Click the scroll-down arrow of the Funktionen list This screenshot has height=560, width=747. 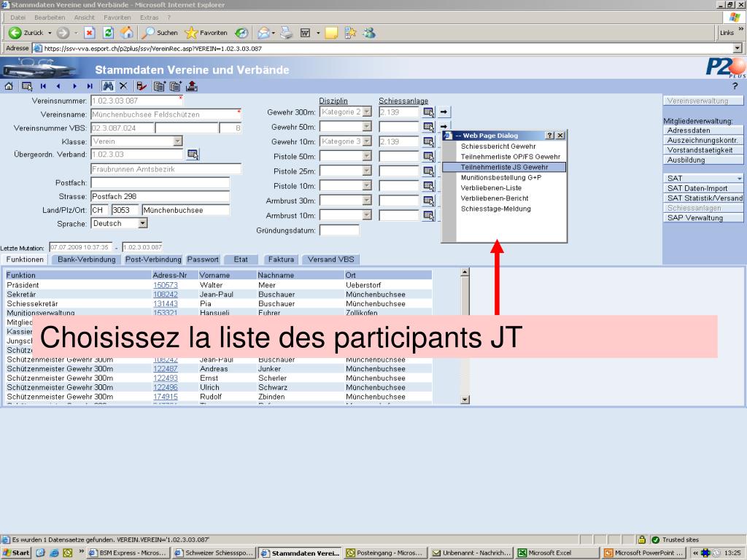[465, 400]
